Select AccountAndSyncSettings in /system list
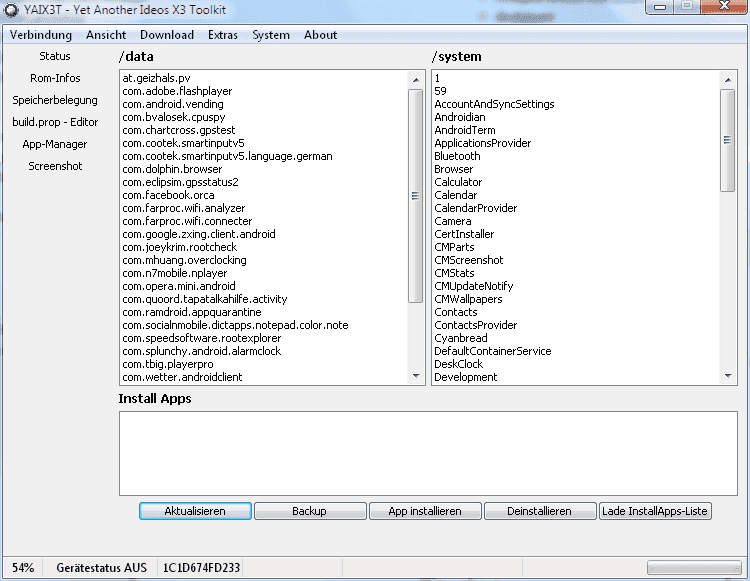The image size is (750, 581). (494, 104)
